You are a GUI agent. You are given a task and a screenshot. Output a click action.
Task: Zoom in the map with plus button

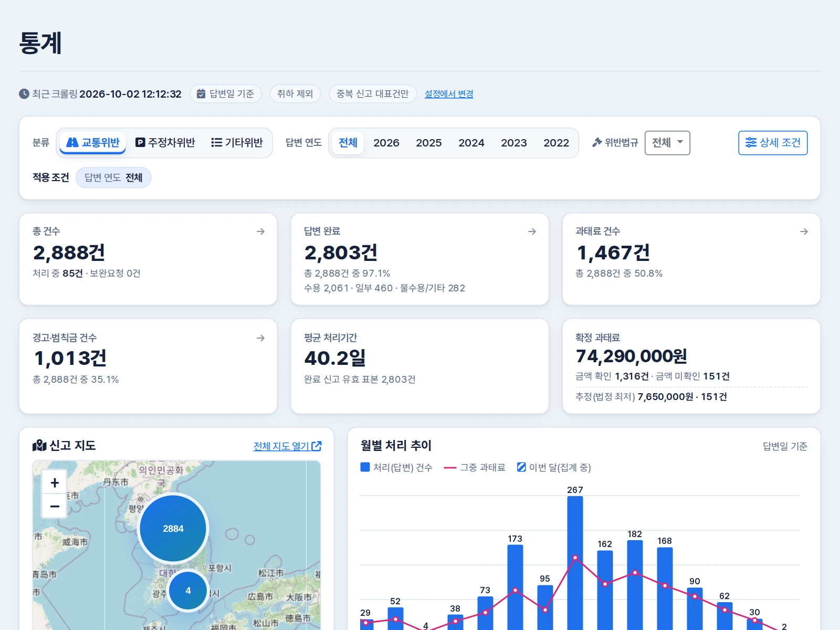pyautogui.click(x=55, y=482)
